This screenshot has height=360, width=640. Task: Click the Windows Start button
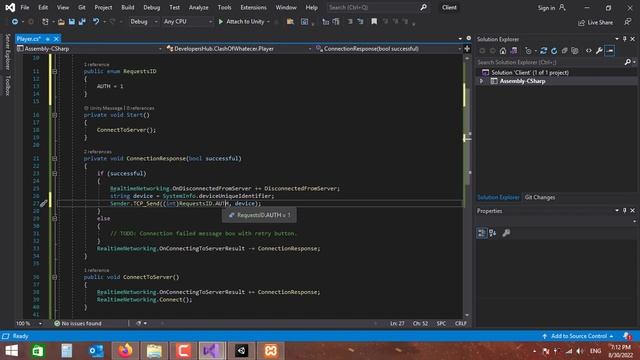point(11,351)
